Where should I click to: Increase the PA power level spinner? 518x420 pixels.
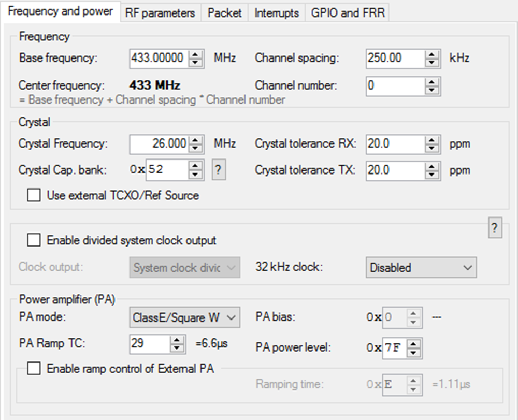click(413, 344)
